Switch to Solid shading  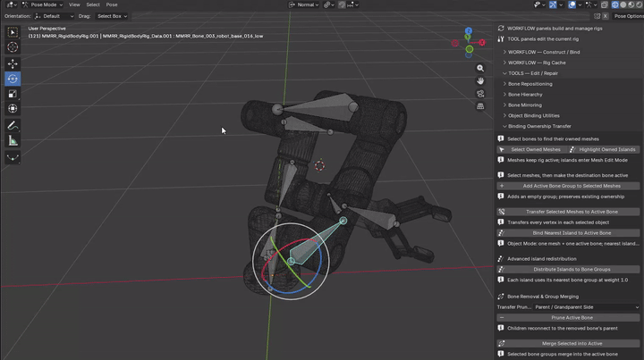click(623, 4)
